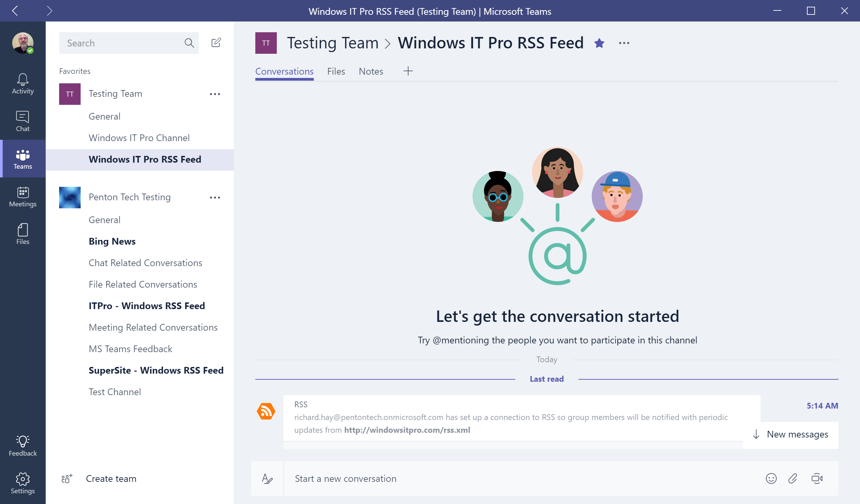Start a video call from the compose area
Viewport: 860px width, 504px height.
817,478
